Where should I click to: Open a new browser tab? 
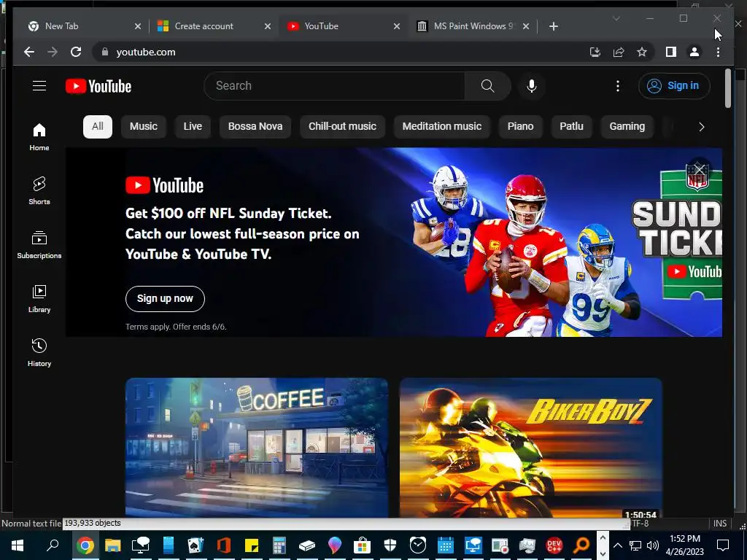[553, 26]
